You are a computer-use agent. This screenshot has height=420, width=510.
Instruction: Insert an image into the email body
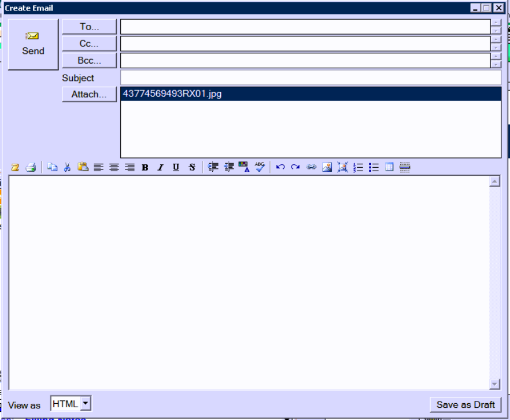point(327,167)
